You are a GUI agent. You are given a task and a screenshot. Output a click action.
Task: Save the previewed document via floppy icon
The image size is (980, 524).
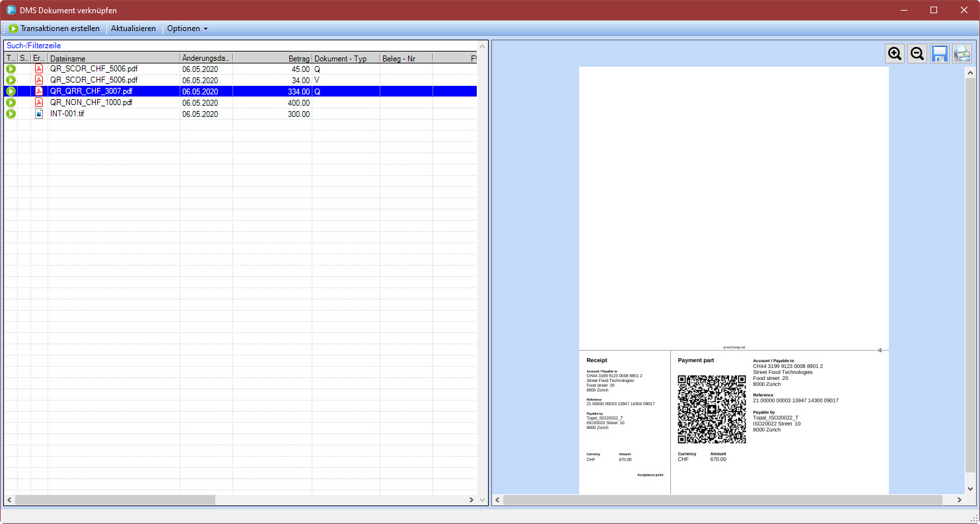pos(939,54)
